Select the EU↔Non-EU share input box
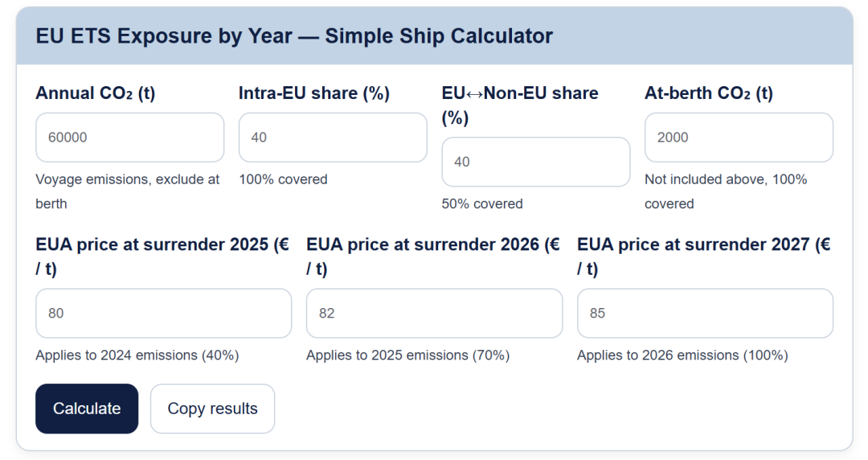868x460 pixels. (535, 162)
